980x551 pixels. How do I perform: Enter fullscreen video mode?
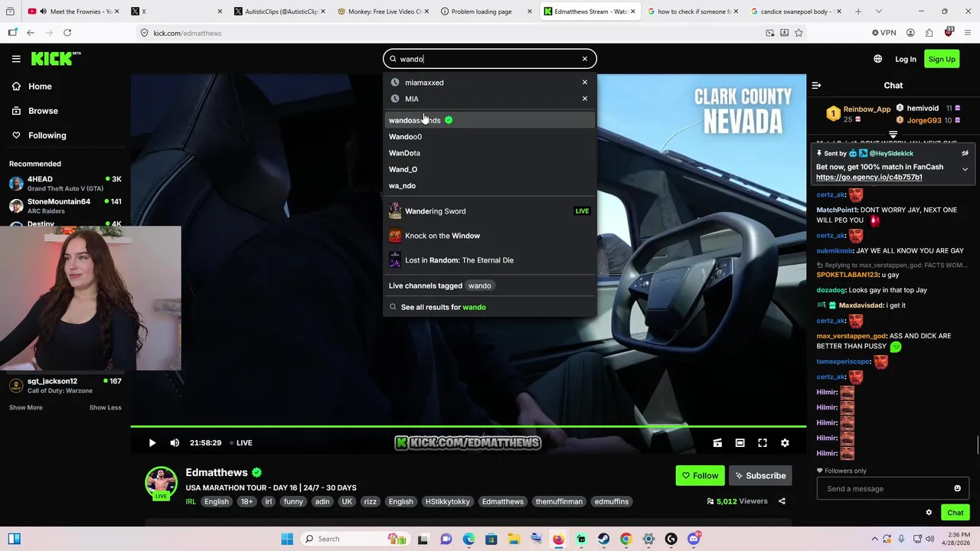[x=763, y=443]
